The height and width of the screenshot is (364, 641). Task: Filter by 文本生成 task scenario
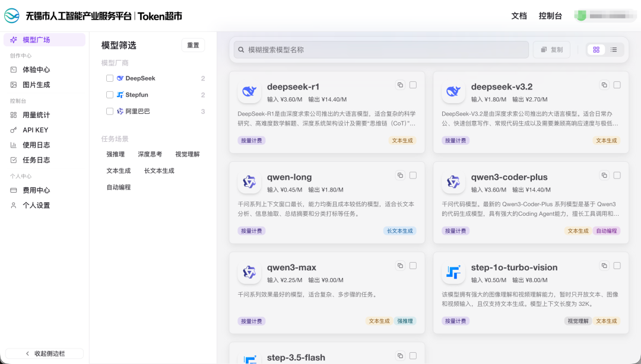[x=119, y=171]
